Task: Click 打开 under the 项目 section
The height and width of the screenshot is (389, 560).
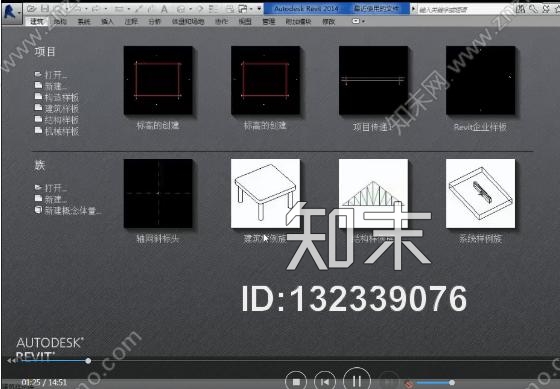Action: [x=51, y=75]
